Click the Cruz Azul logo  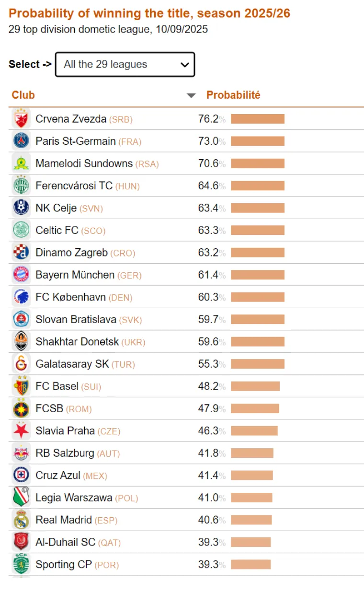pos(20,475)
